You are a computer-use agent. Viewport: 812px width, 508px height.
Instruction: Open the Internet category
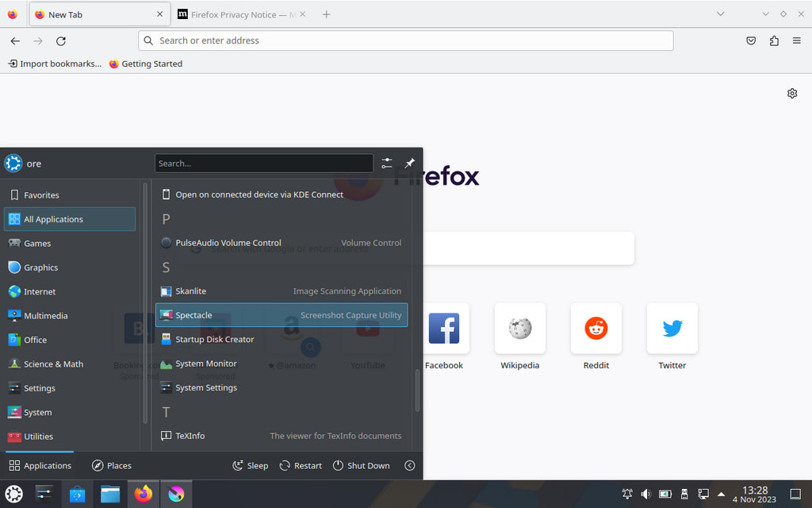(x=70, y=292)
